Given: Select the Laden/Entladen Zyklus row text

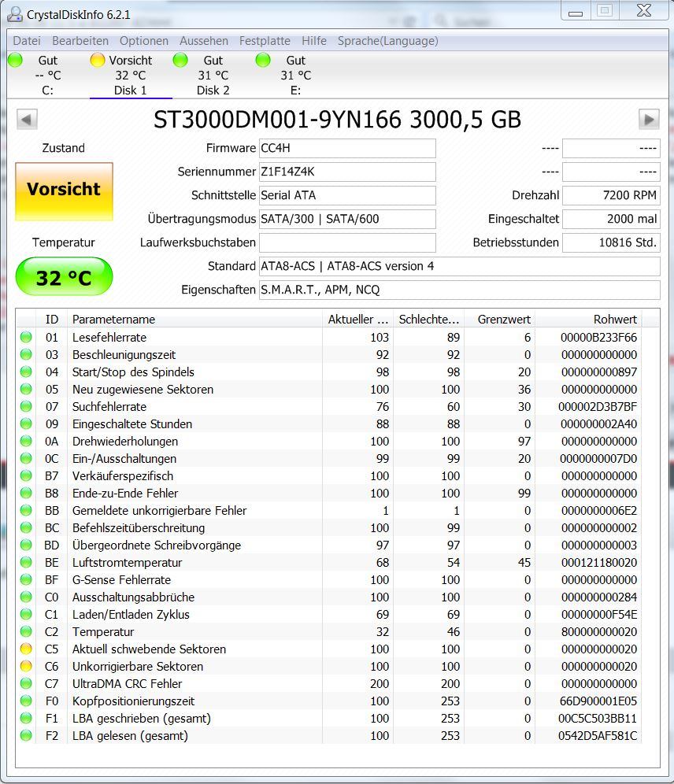Looking at the screenshot, I should click(131, 615).
